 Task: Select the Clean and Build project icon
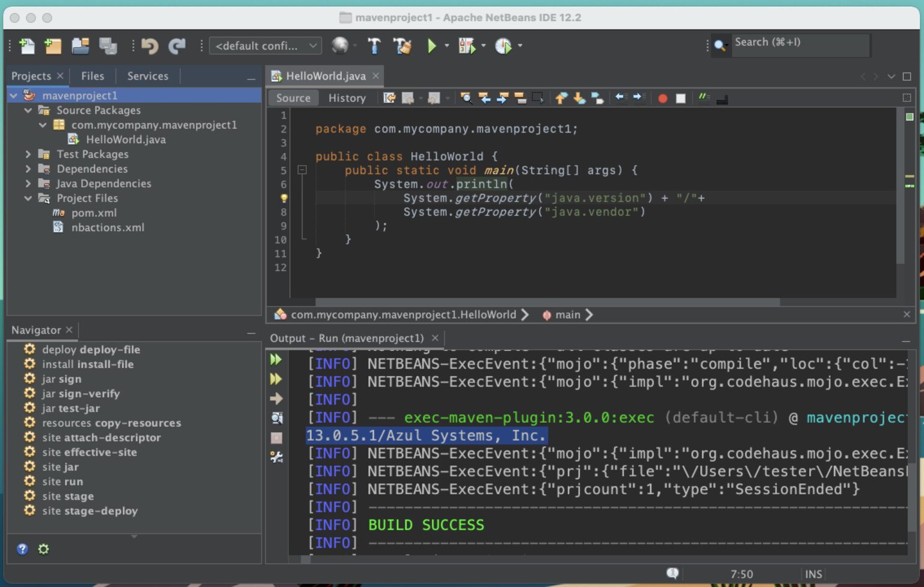click(x=402, y=46)
